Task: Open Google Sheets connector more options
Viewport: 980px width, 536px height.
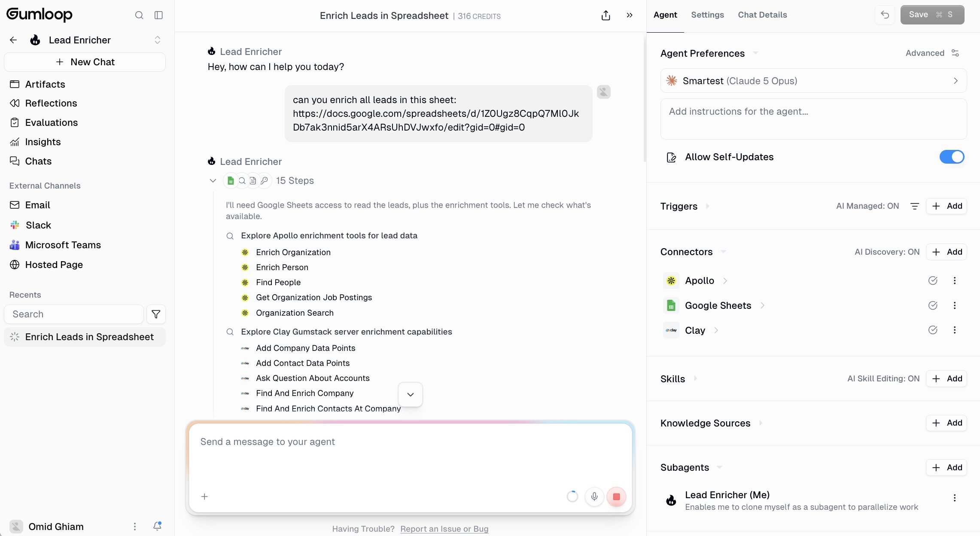Action: click(x=954, y=305)
